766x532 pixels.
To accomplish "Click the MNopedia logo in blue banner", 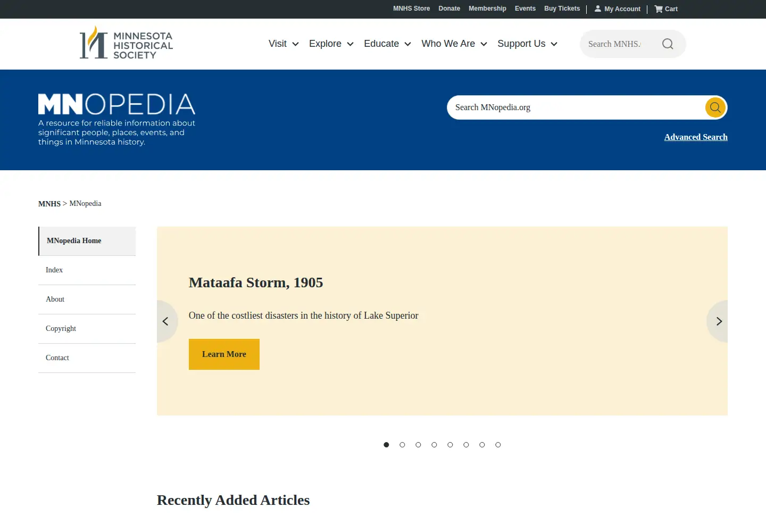I will 116,104.
